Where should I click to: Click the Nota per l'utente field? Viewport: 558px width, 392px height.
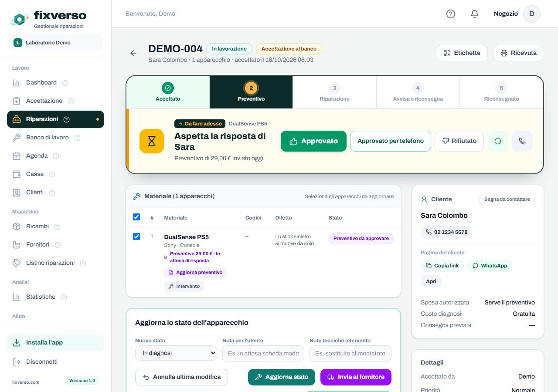263,354
